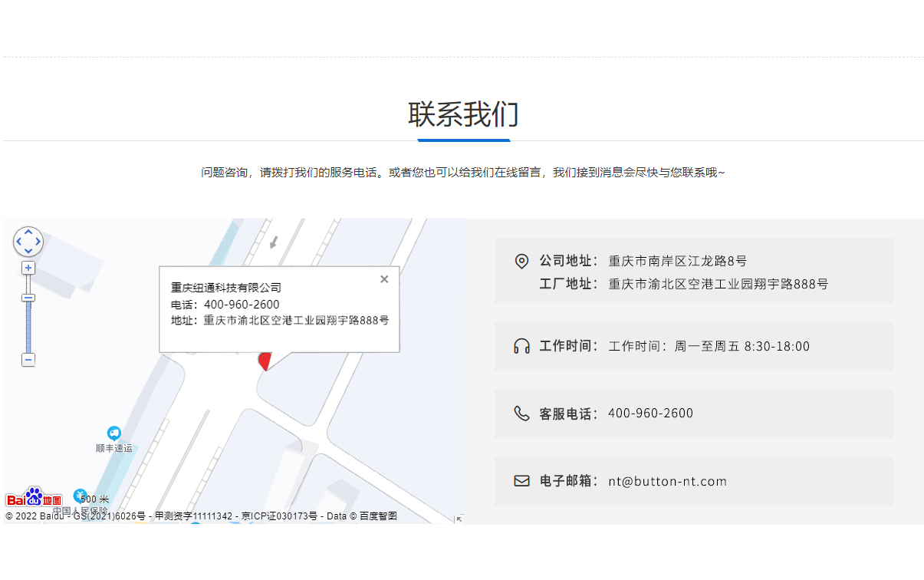Click the headset icon beside 工作时间

click(521, 346)
